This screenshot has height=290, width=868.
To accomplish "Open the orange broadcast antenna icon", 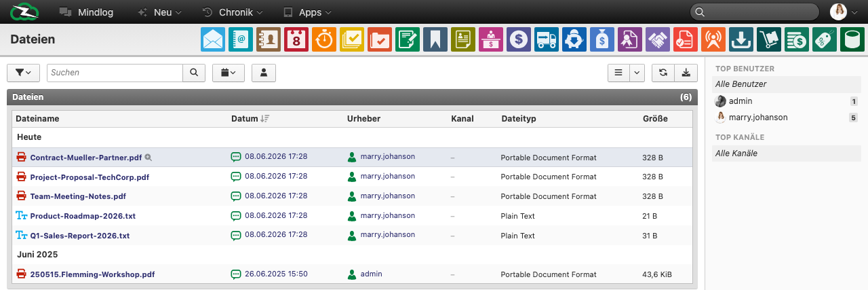I will [x=713, y=39].
